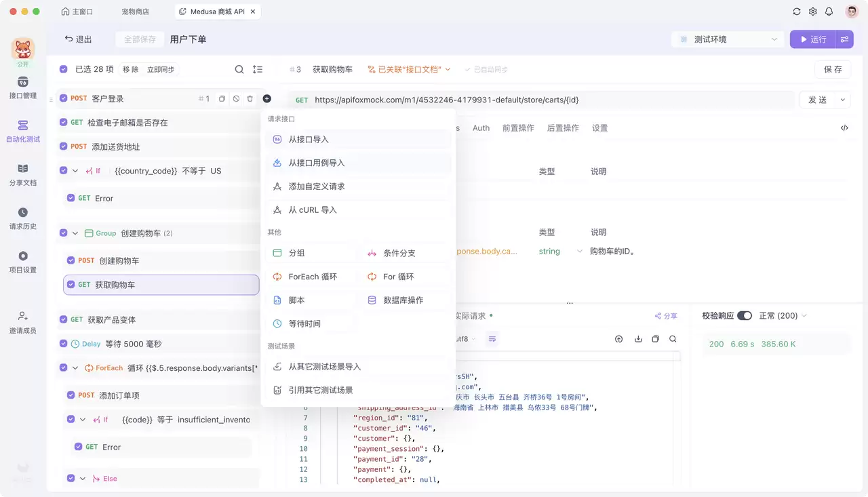Uncheck the 获取产品变体 step checkbox

[x=64, y=319]
